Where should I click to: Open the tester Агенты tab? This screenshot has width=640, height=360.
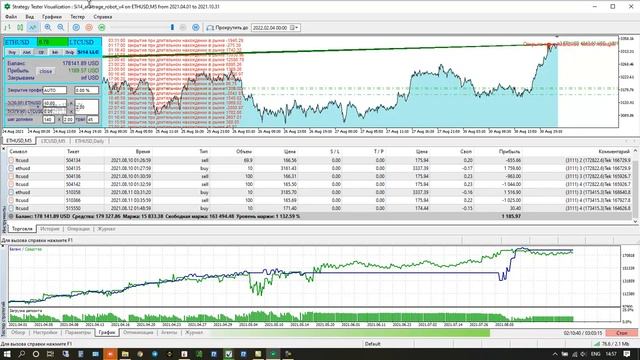[169, 333]
